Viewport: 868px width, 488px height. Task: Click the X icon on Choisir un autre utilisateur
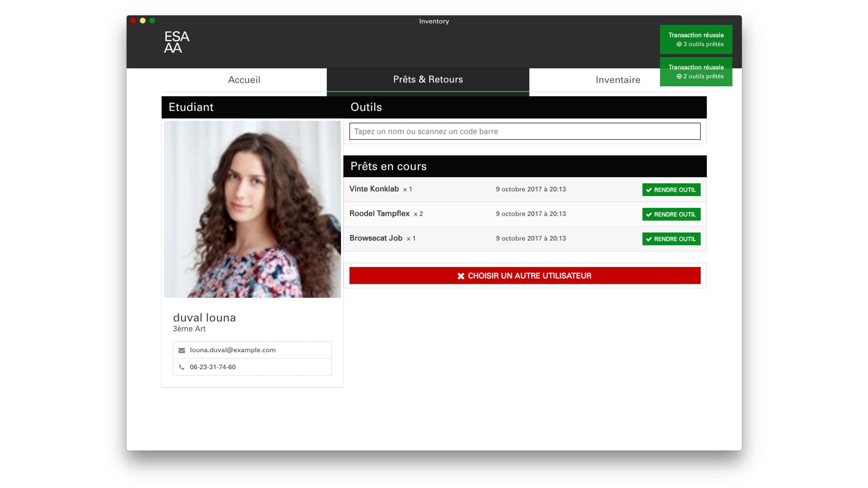point(461,276)
